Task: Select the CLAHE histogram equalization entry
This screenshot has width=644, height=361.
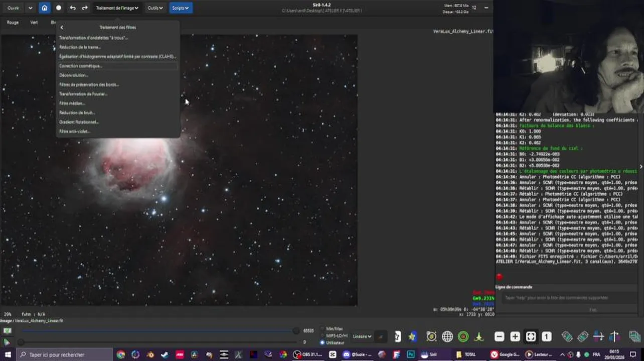Action: click(x=118, y=56)
